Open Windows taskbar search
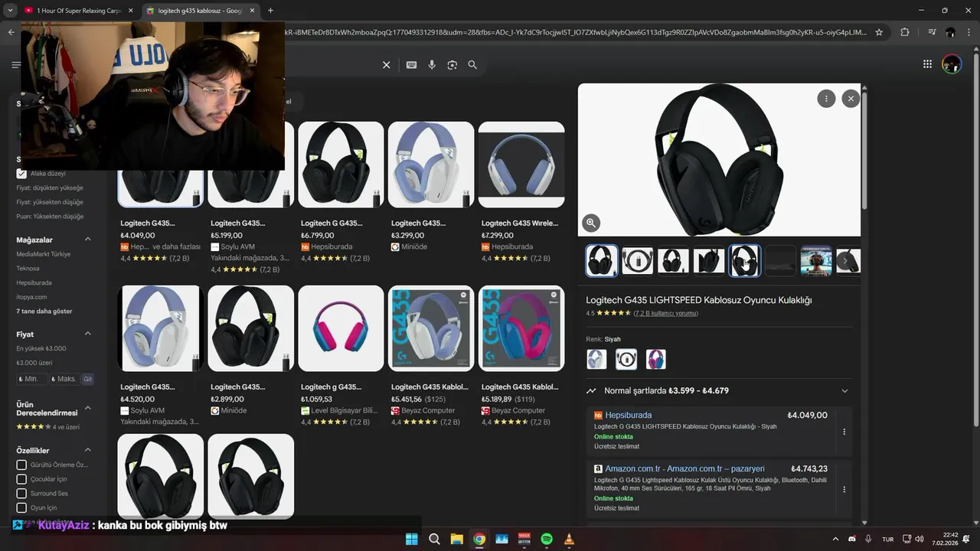Screen dimensions: 980x551 coord(434,539)
